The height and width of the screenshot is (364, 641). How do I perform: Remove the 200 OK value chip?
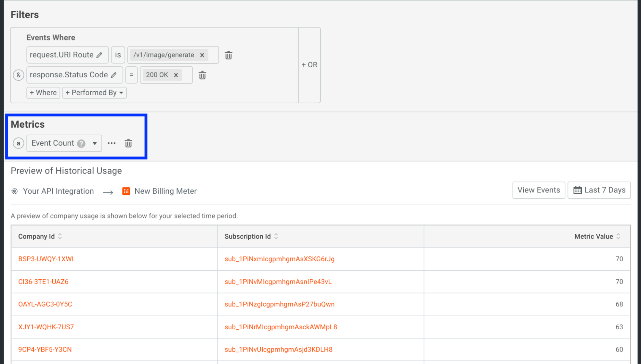point(176,75)
